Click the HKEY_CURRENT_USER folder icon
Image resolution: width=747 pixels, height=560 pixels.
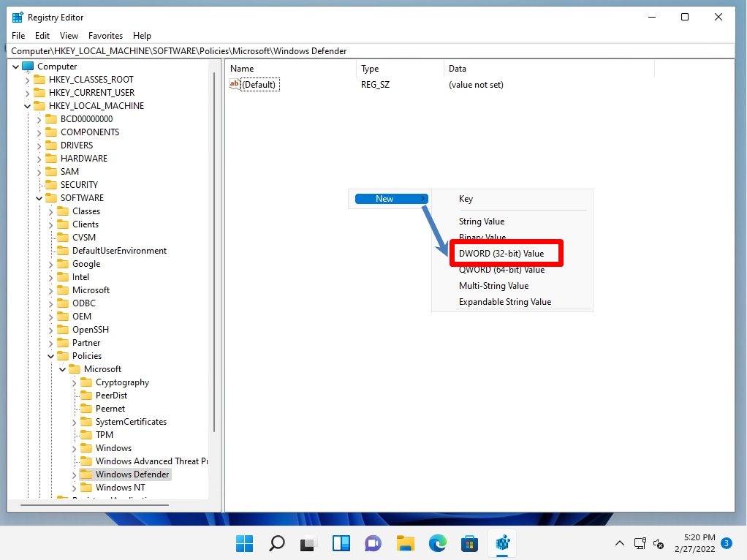39,92
